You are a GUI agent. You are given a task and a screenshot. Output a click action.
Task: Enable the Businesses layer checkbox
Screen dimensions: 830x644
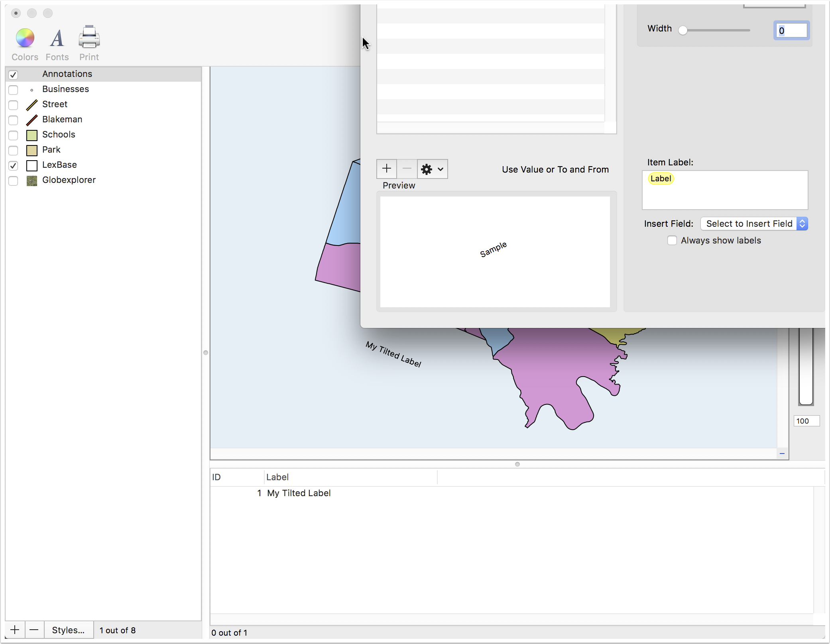coord(13,90)
